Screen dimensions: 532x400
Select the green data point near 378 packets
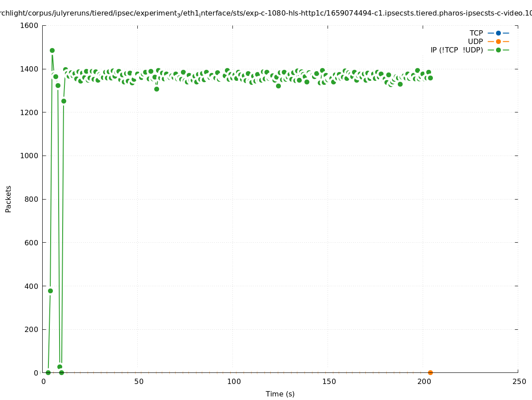click(x=50, y=291)
